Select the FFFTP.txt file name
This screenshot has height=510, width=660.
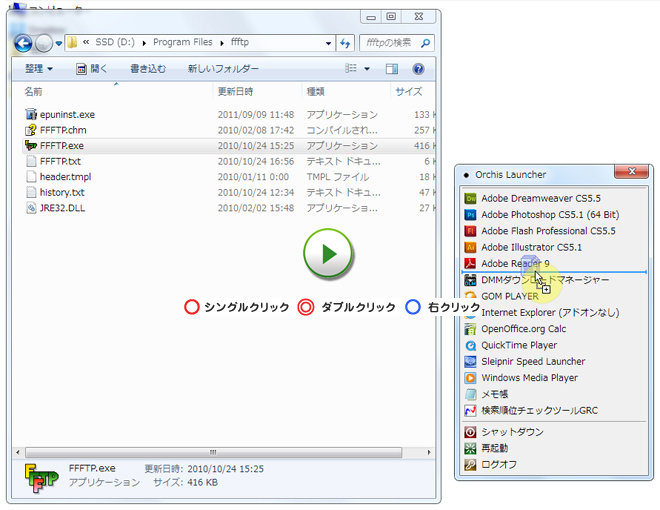pyautogui.click(x=60, y=161)
